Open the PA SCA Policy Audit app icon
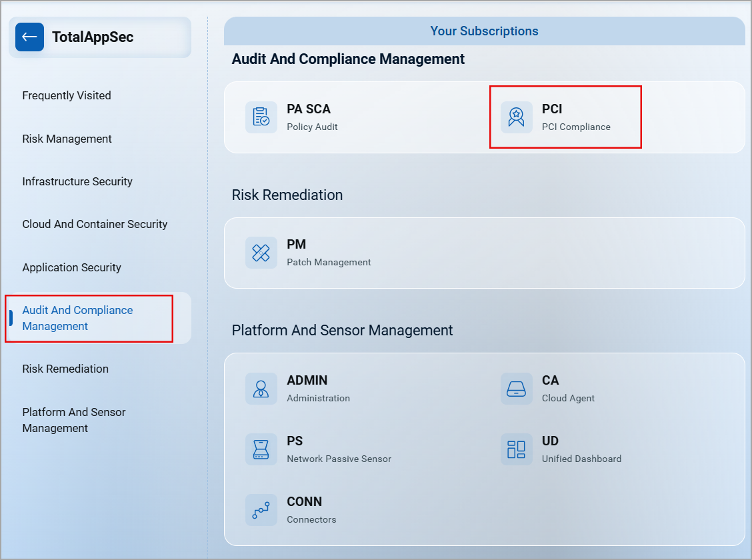 (x=261, y=116)
